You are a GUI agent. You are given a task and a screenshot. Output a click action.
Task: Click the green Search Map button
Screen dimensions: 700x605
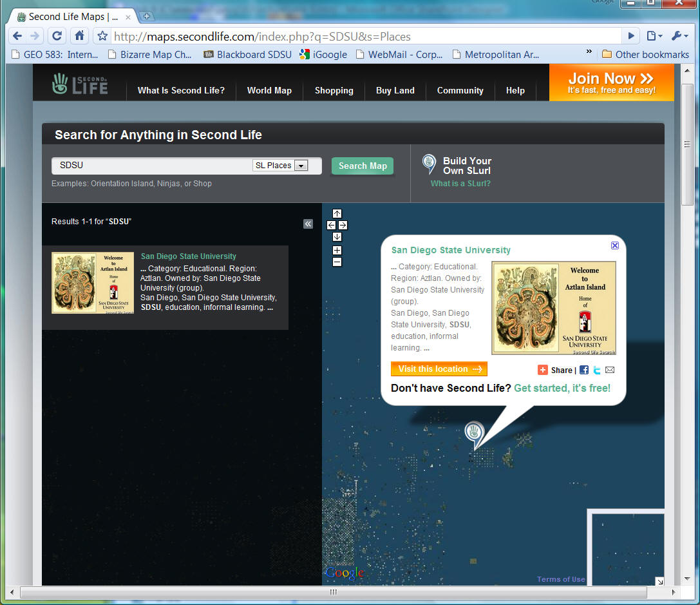(x=363, y=166)
